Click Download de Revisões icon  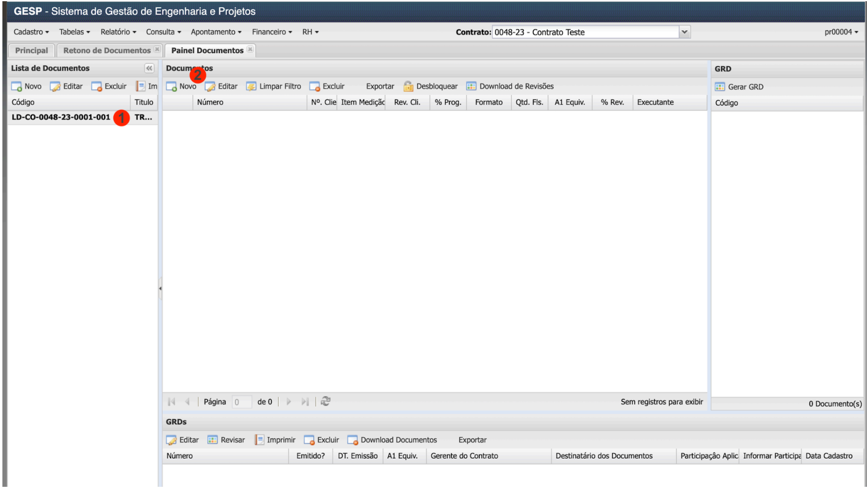tap(471, 86)
